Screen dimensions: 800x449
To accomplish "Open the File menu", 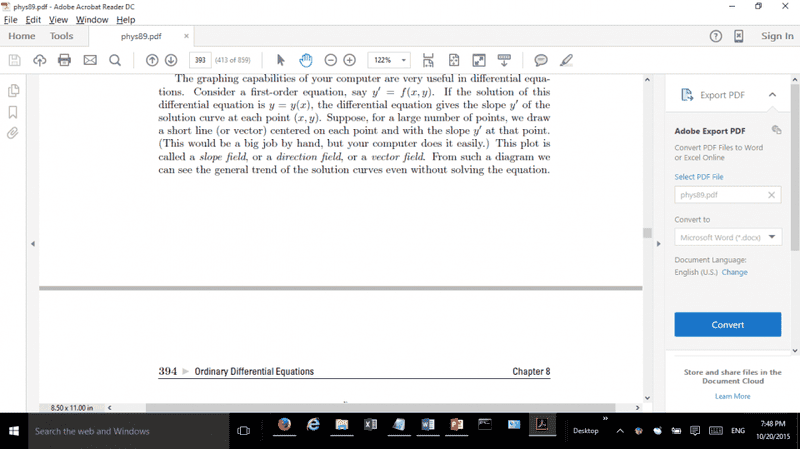I will pos(10,20).
